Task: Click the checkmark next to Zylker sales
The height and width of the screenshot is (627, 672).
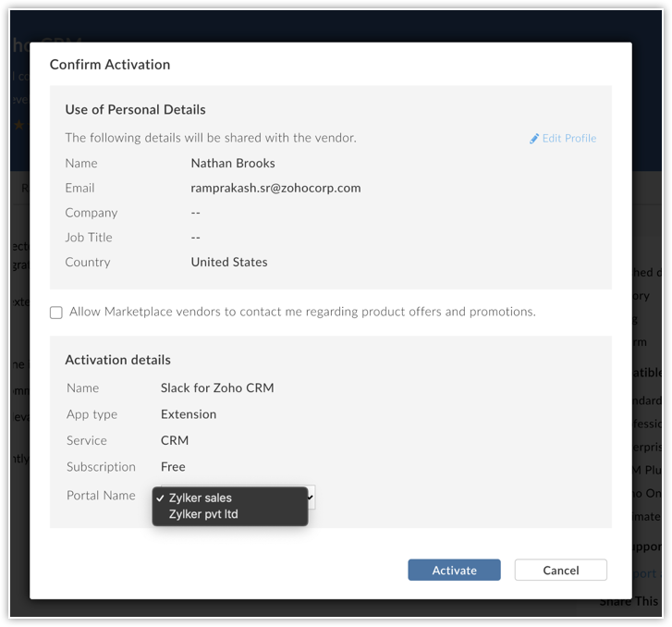Action: click(161, 498)
